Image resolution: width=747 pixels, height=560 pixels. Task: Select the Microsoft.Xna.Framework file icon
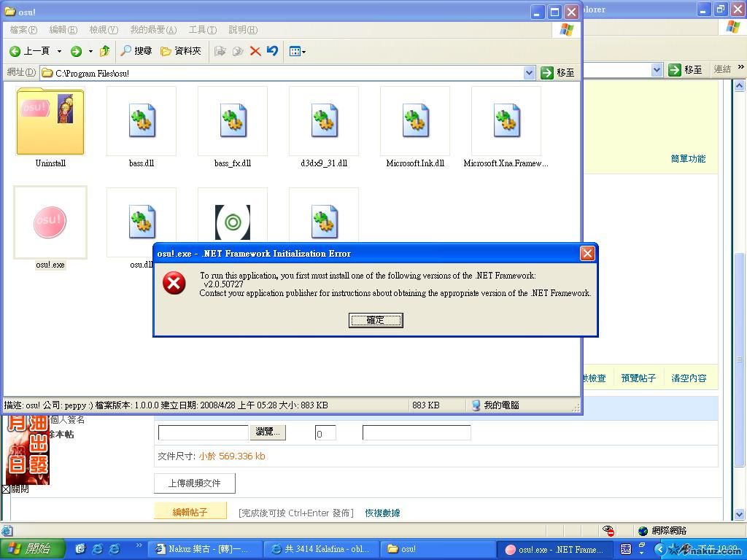[506, 121]
